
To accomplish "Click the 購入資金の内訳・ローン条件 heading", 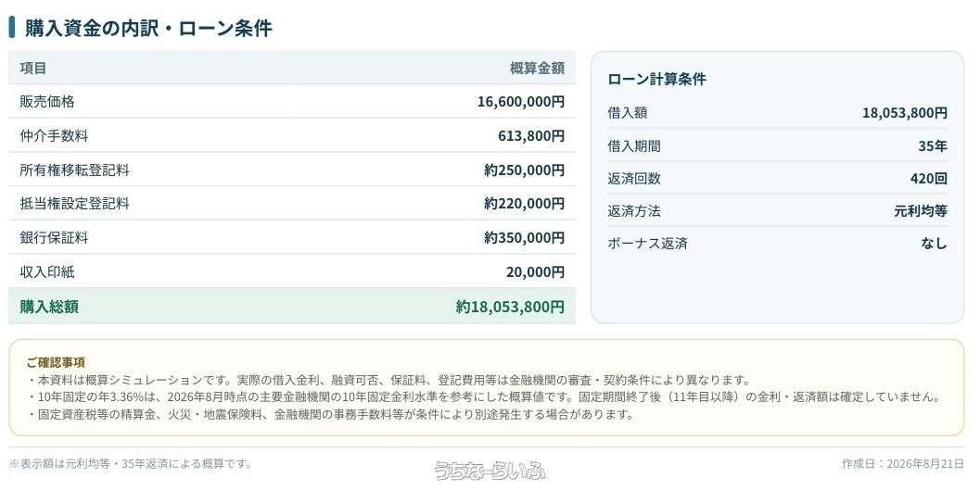I will pos(148,28).
